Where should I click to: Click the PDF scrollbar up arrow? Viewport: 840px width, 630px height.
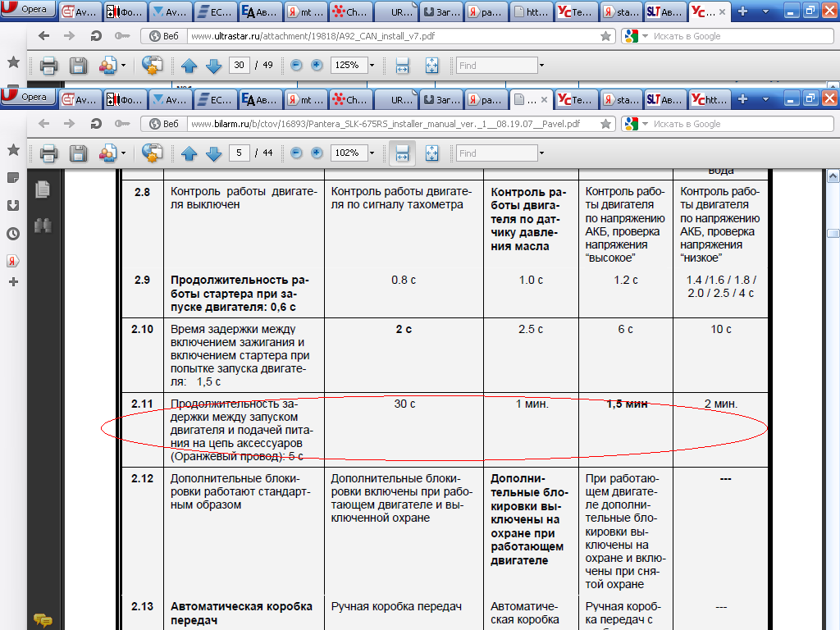click(833, 176)
